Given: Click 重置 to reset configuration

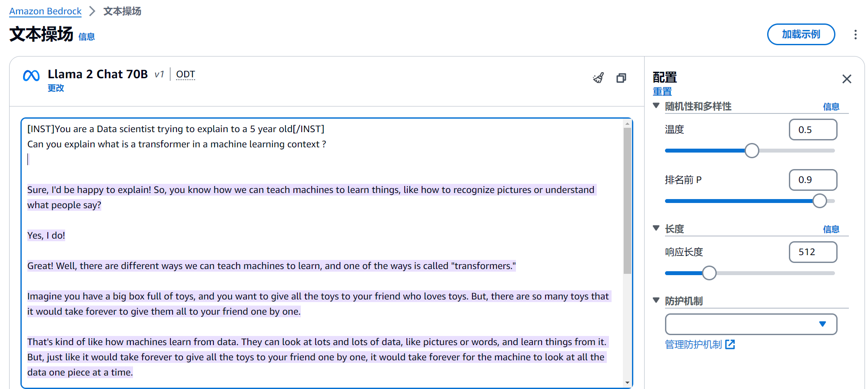Looking at the screenshot, I should 662,92.
